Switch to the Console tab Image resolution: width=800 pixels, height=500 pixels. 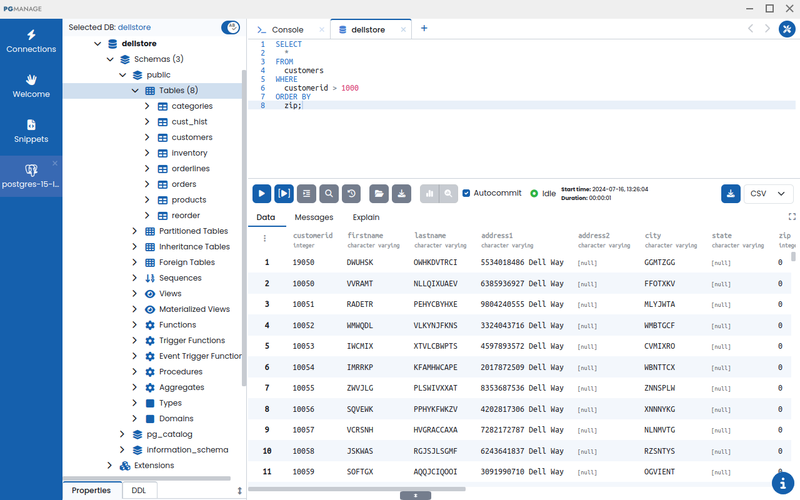[x=287, y=29]
